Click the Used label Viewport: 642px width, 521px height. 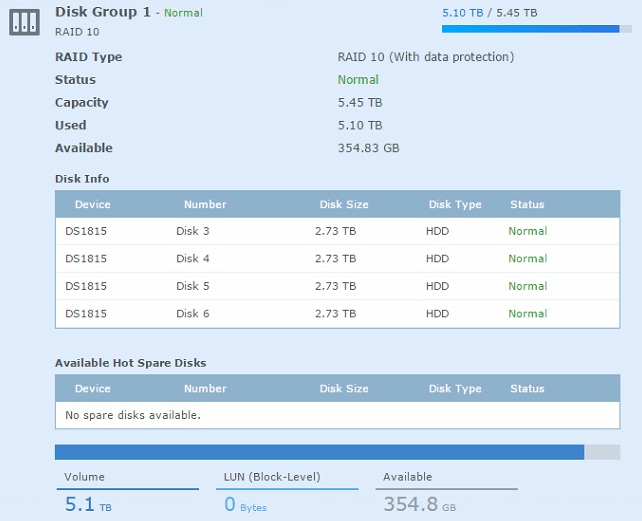click(x=71, y=125)
